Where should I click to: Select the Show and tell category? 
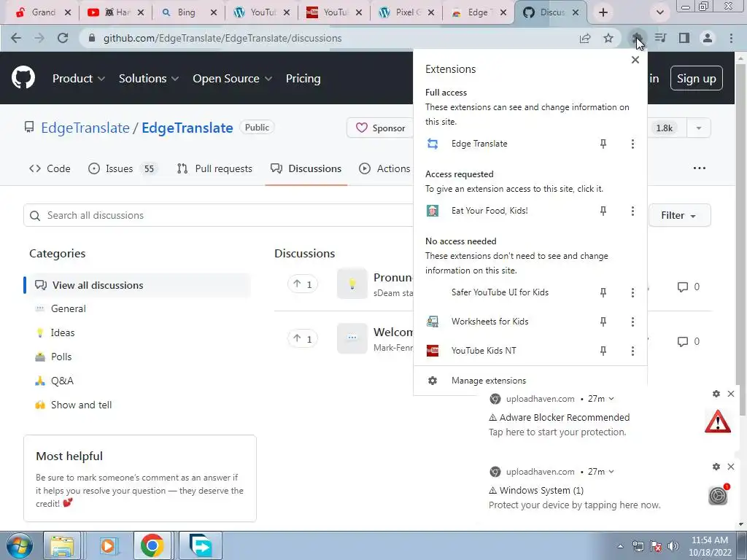point(82,405)
